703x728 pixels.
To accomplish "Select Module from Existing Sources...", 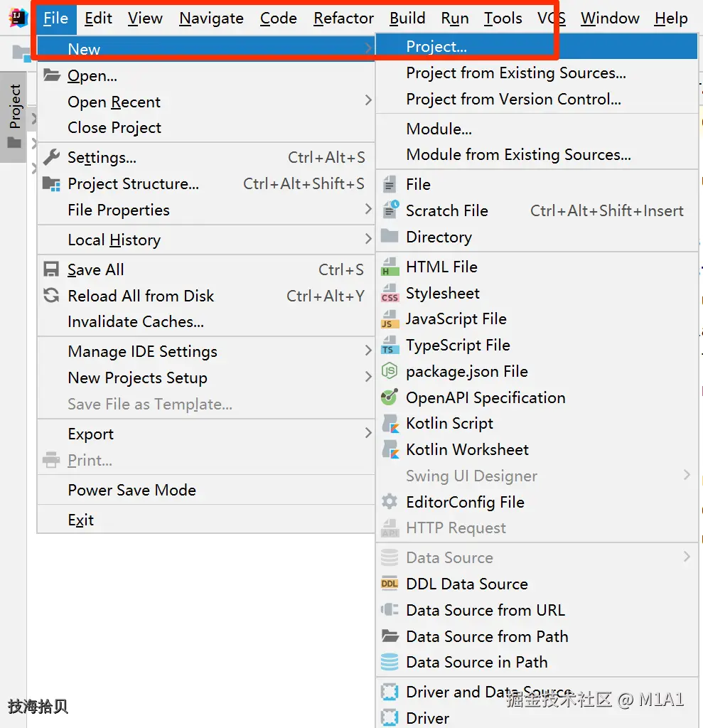I will point(537,154).
